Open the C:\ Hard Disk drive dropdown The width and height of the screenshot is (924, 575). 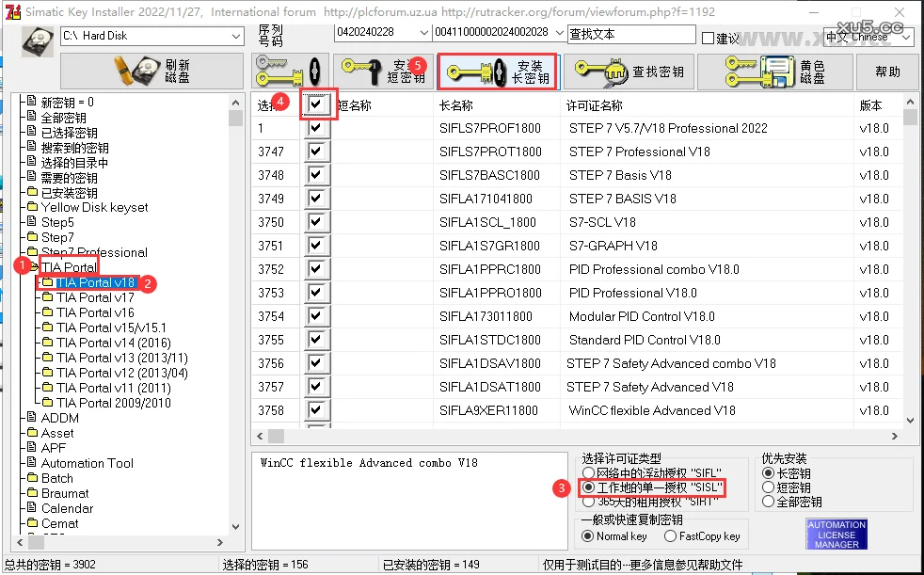click(x=234, y=36)
